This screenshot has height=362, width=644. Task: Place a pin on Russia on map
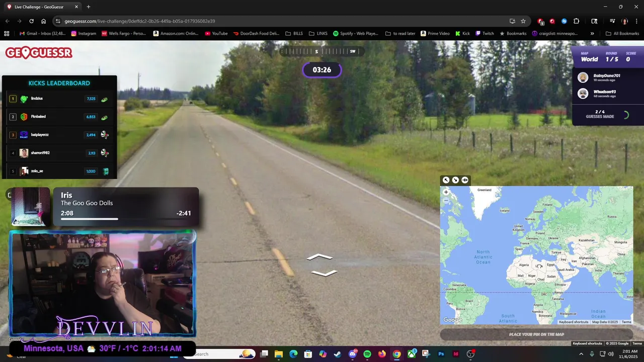[x=611, y=217]
